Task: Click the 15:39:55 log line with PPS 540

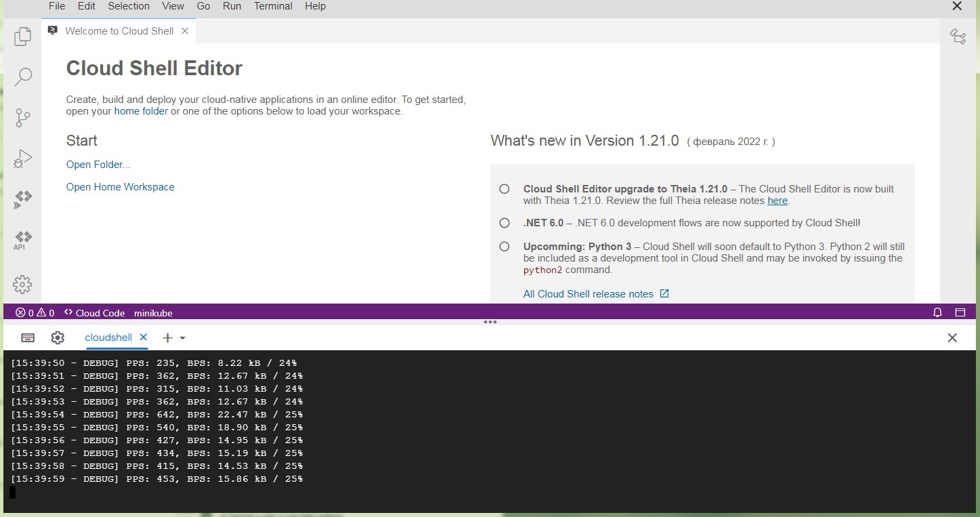Action: [x=156, y=428]
